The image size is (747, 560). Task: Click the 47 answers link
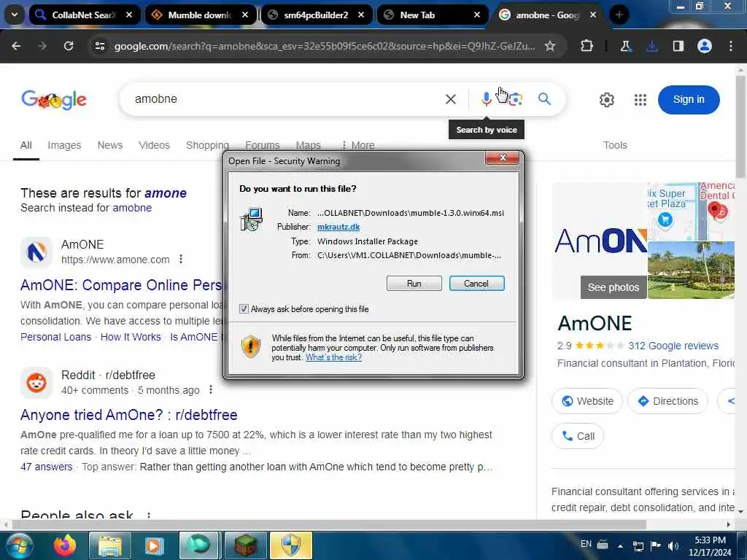click(x=47, y=467)
